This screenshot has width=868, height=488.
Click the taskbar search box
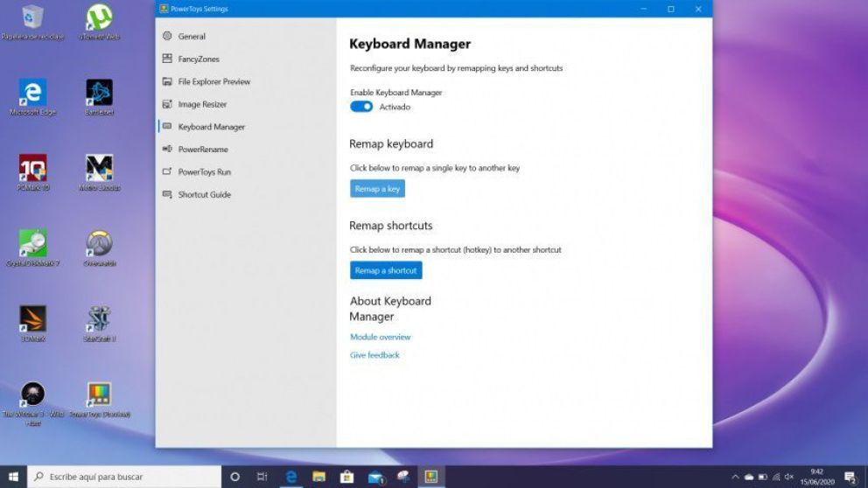pyautogui.click(x=124, y=477)
